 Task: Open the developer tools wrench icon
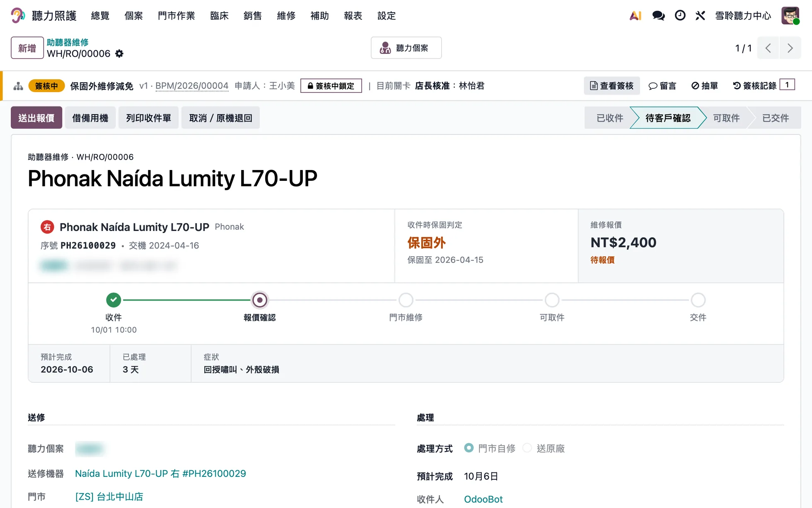[700, 16]
